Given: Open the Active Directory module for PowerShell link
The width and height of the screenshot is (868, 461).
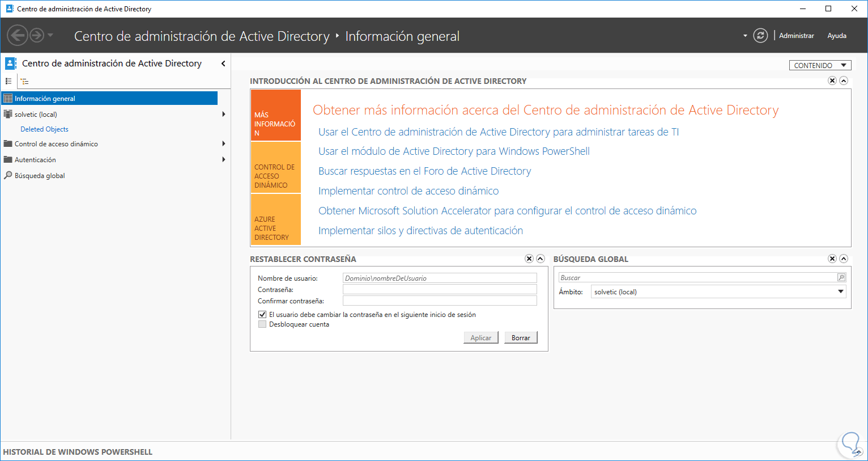Looking at the screenshot, I should click(x=454, y=151).
